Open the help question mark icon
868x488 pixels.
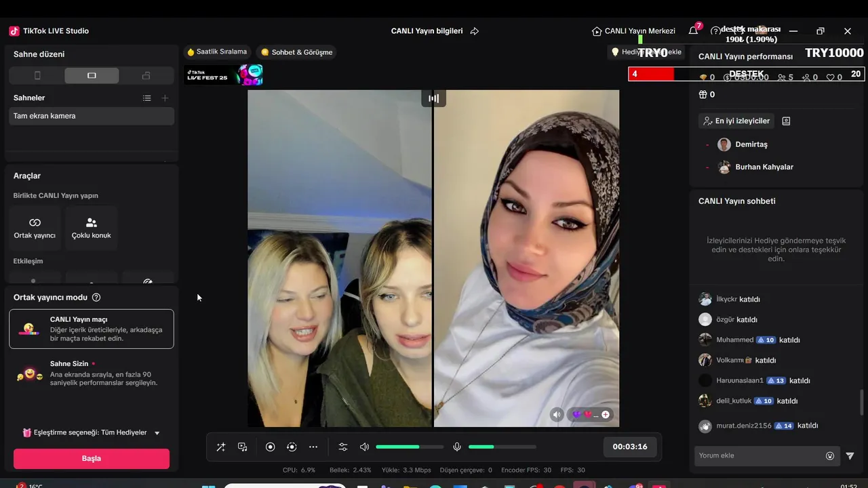[x=715, y=31]
